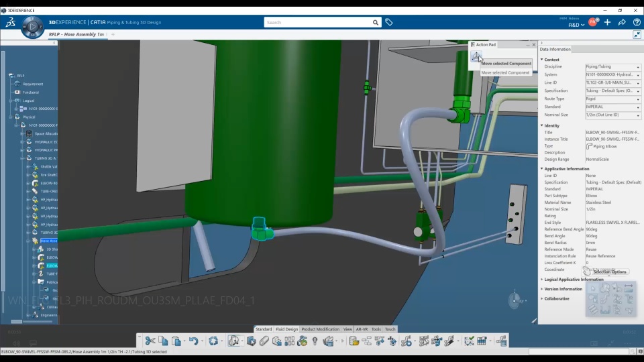Collapse the tree panel with arrow
This screenshot has width=644, height=362.
tap(54, 43)
